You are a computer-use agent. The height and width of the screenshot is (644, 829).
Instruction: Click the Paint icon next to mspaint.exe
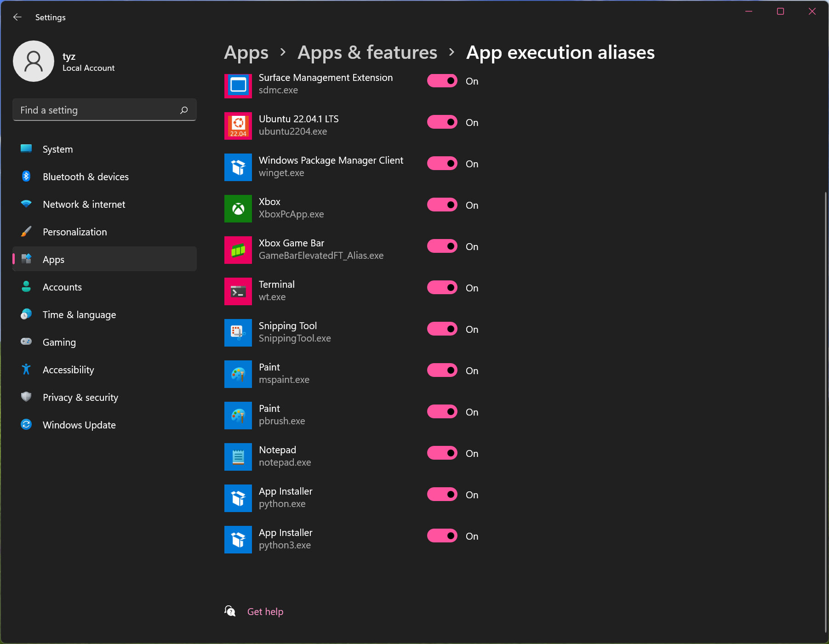point(238,374)
